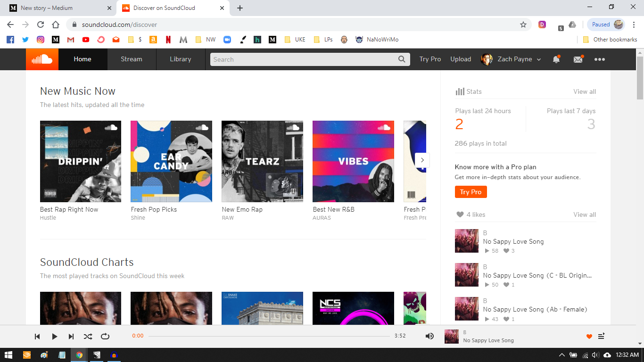The image size is (644, 362).
Task: Seek along the track progress bar
Action: [269, 336]
